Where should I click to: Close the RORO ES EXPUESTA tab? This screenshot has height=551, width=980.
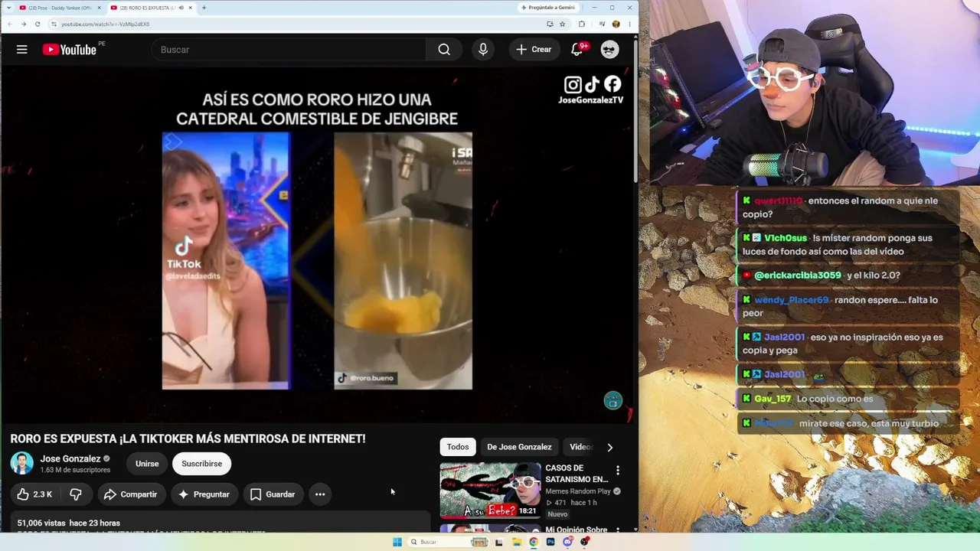[191, 8]
